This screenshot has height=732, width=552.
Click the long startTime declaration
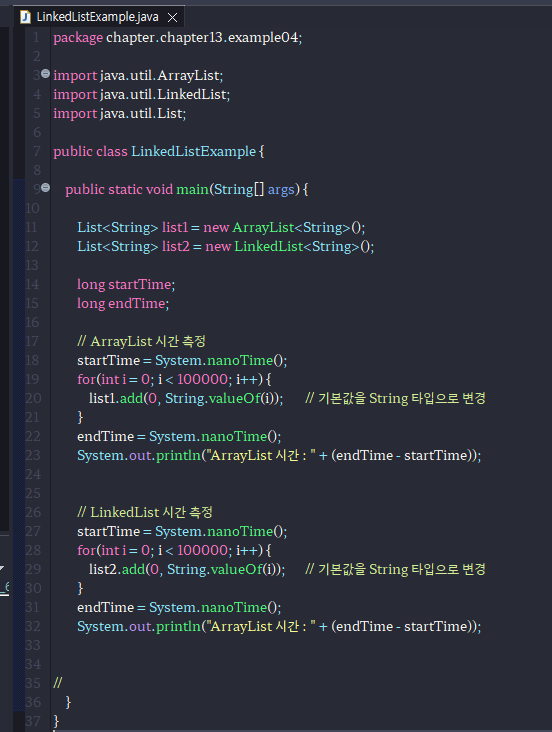coord(126,285)
